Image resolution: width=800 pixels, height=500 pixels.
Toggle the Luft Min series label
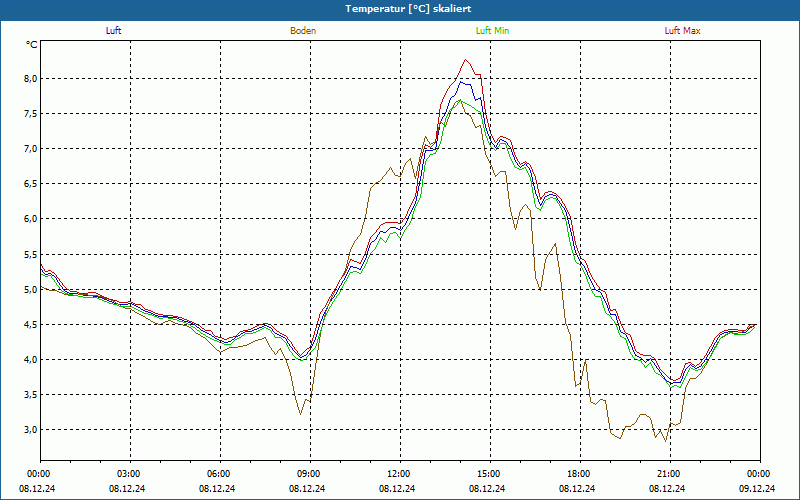493,31
